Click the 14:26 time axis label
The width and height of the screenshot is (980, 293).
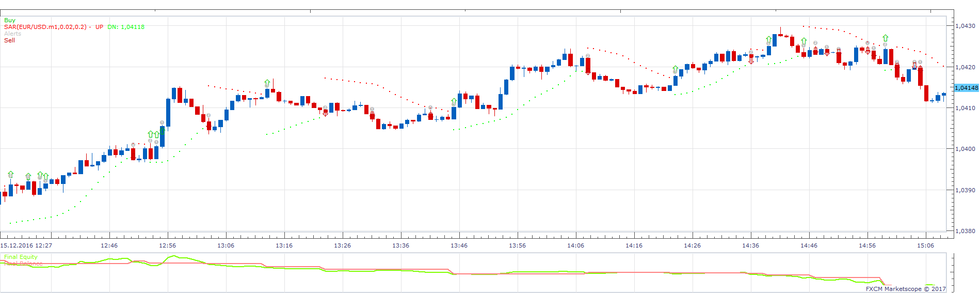point(693,245)
